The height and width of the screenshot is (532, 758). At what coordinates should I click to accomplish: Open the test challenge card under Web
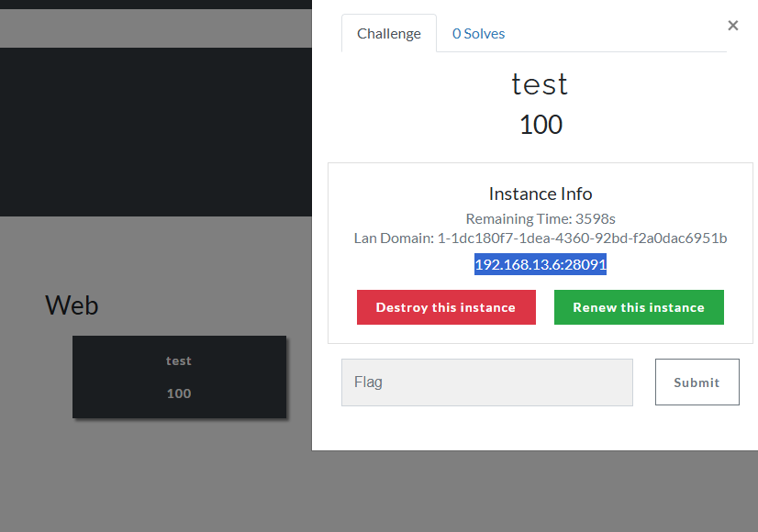179,377
